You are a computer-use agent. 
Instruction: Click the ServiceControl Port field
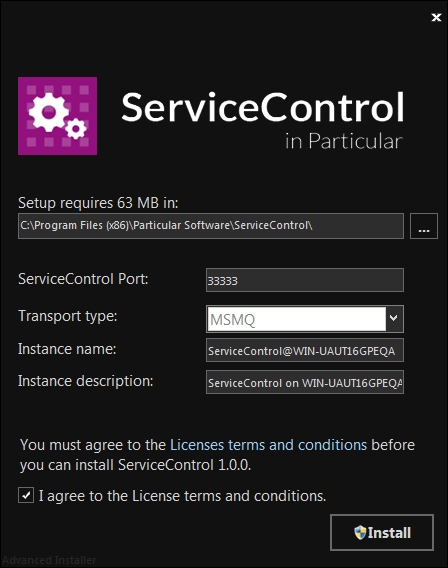[x=305, y=280]
